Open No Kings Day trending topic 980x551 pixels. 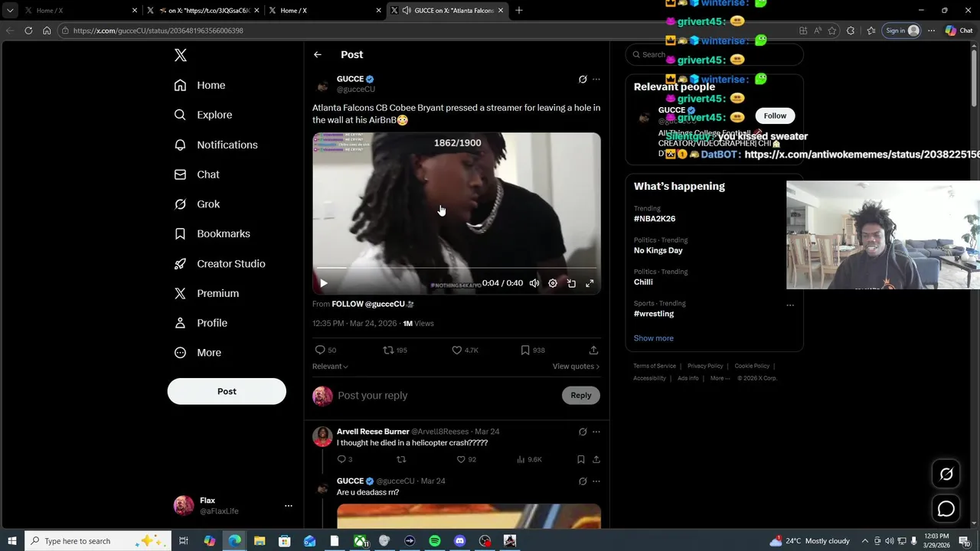[x=658, y=250]
